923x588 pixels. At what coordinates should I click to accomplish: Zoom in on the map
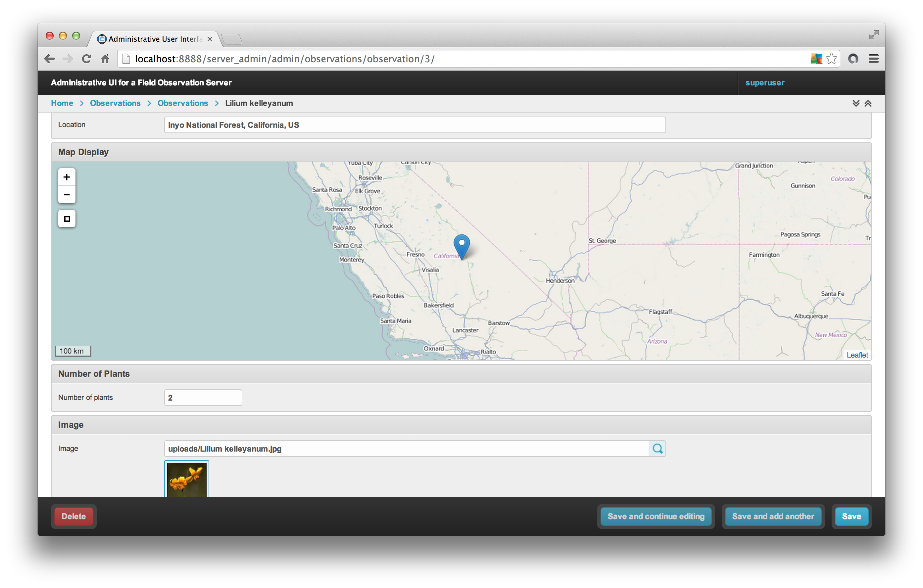click(x=67, y=177)
